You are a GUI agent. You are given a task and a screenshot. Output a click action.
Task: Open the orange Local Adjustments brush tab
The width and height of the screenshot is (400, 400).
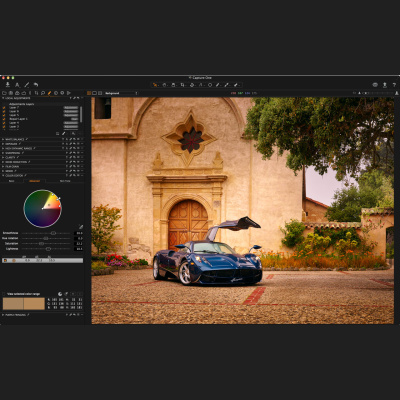(49, 93)
